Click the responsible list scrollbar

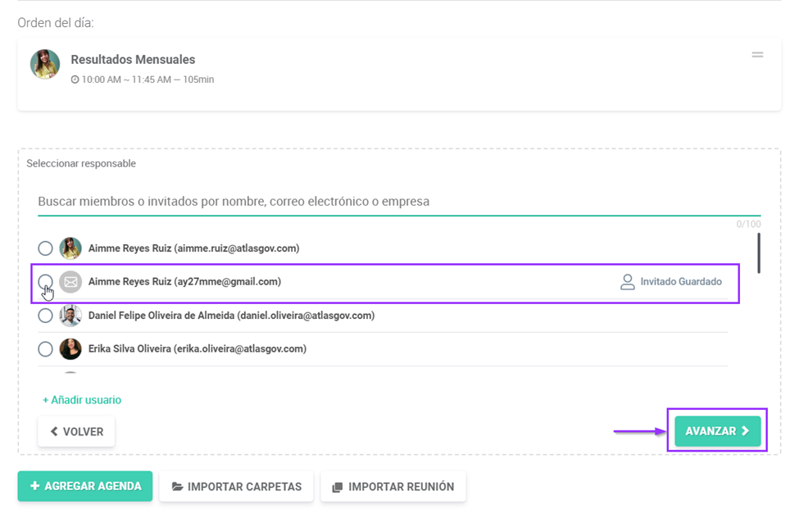758,253
